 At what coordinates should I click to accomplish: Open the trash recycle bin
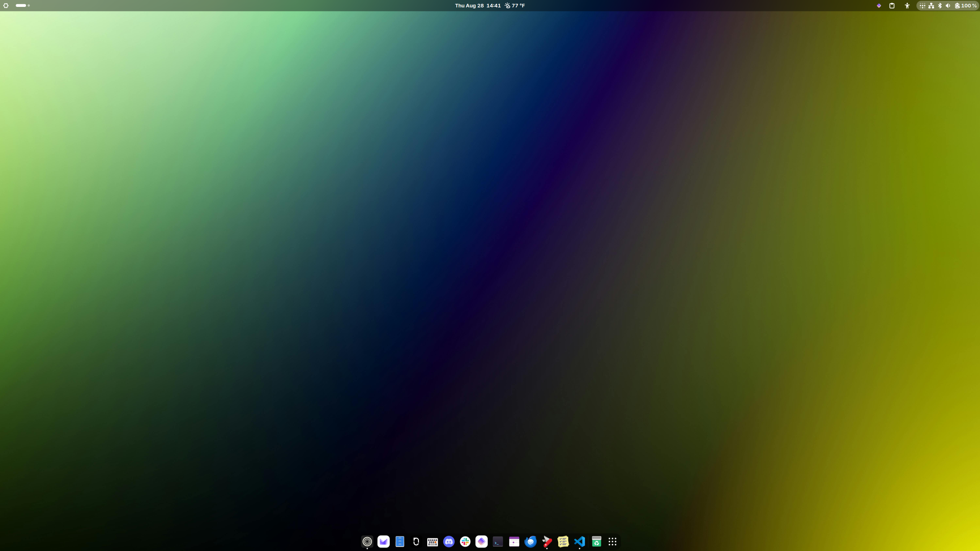[596, 541]
